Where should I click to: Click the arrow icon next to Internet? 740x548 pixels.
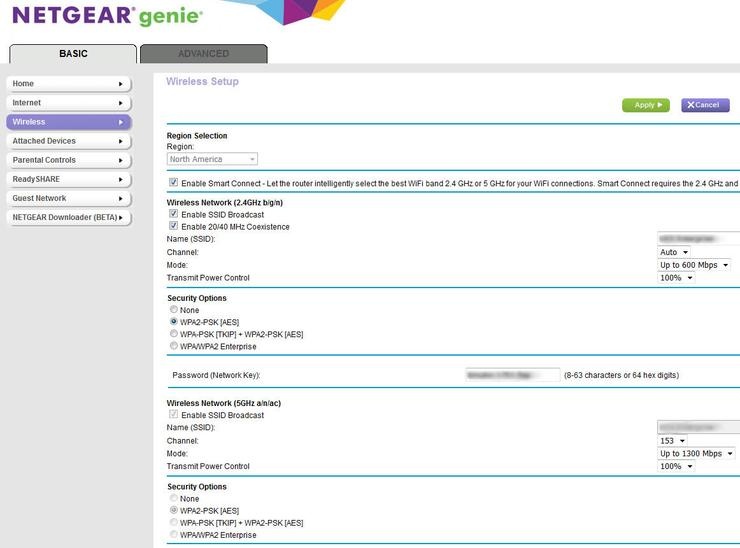click(x=121, y=103)
